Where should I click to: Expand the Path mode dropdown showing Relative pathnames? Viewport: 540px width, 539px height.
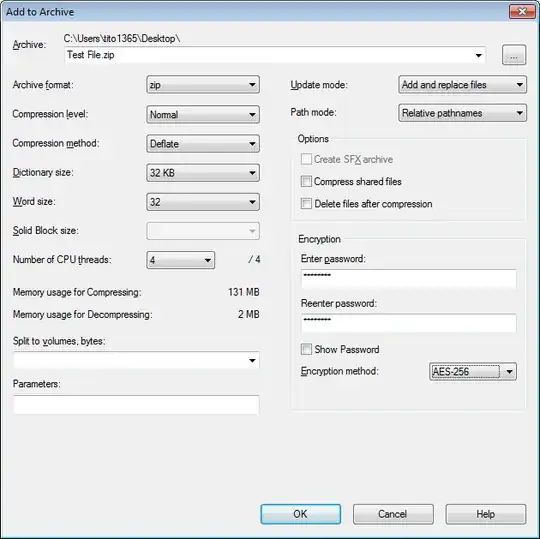click(462, 113)
